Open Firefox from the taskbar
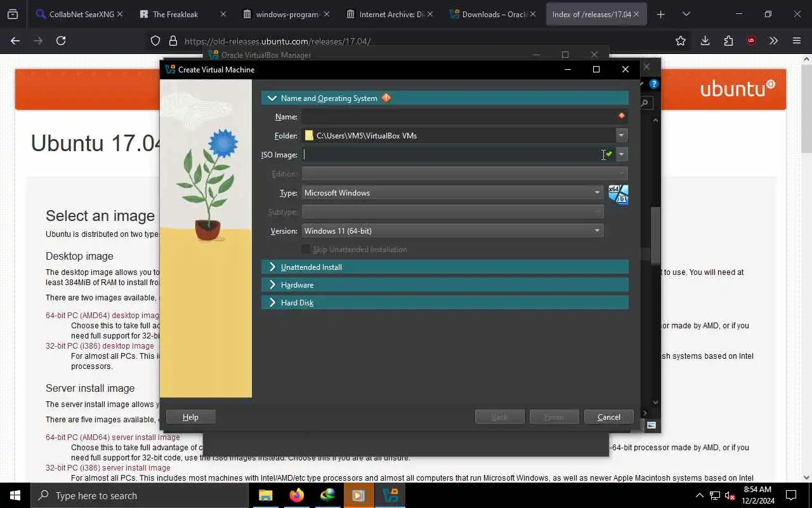This screenshot has height=508, width=812. point(296,495)
